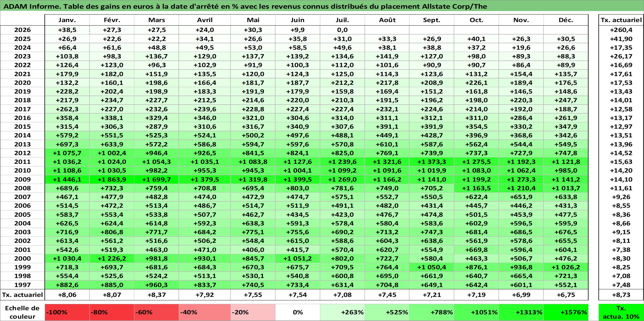Select the +391,9 cell for September 2015
This screenshot has height=321, width=644.
tap(432, 127)
